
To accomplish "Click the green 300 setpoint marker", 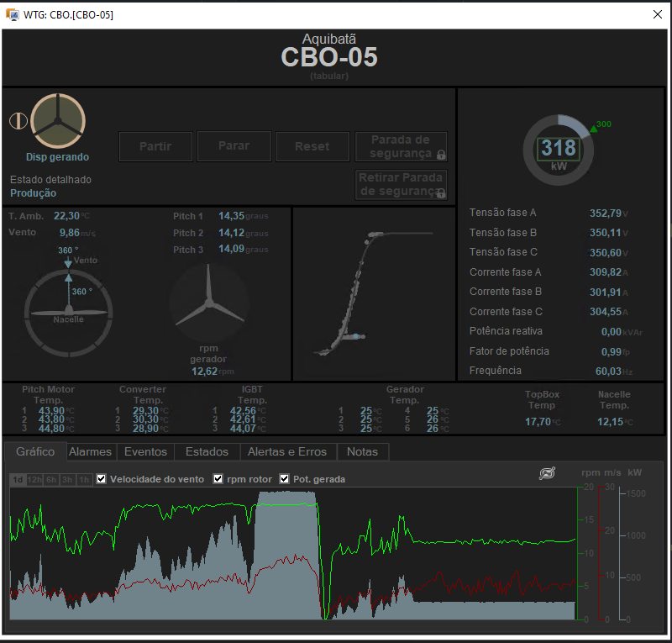I will 600,126.
